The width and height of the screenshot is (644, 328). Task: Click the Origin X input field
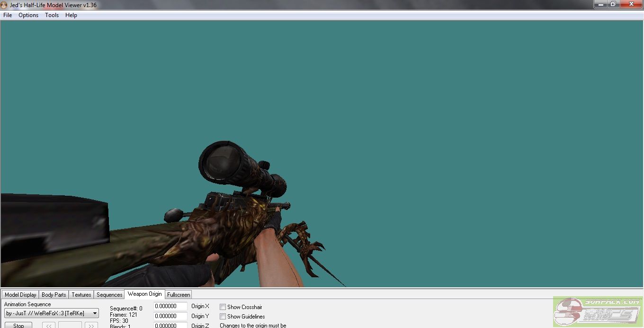click(x=170, y=307)
